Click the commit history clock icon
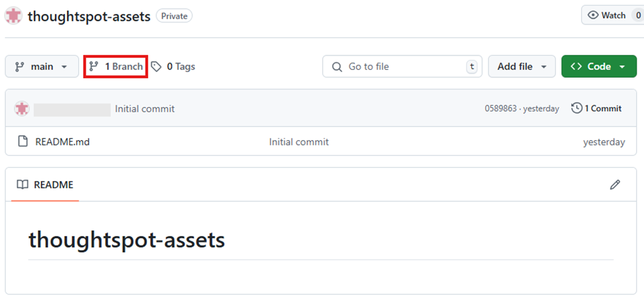 577,108
